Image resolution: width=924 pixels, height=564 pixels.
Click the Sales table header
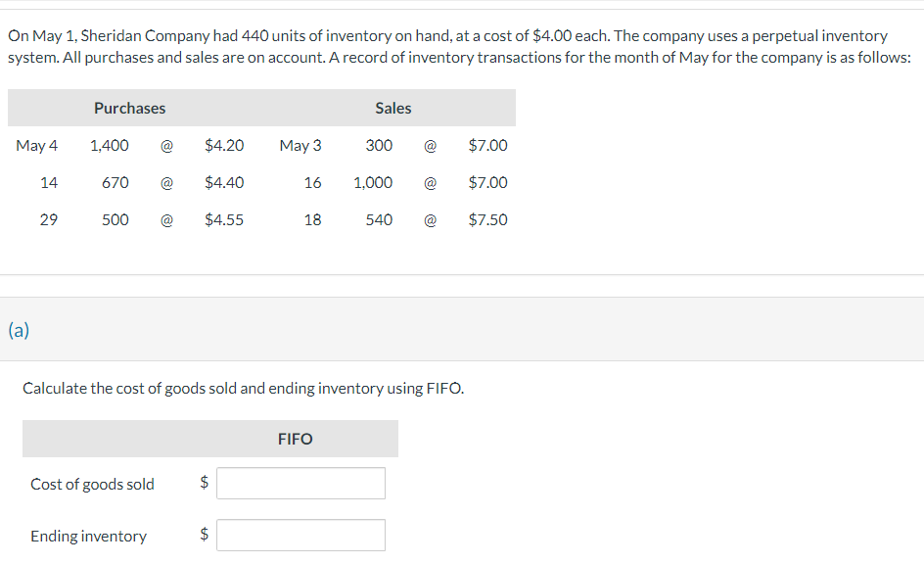tap(393, 109)
